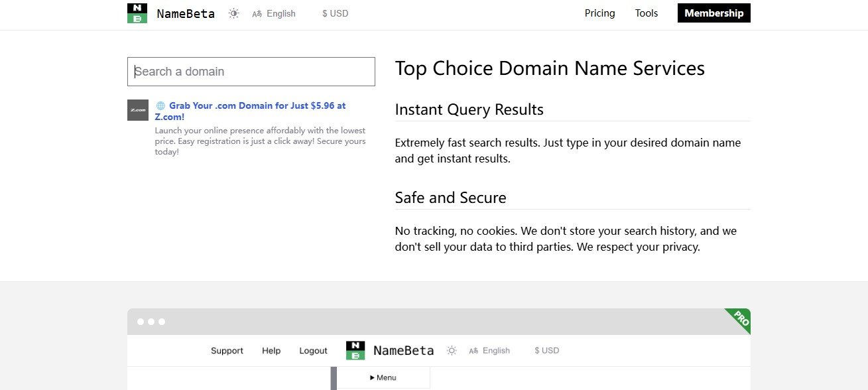868x390 pixels.
Task: Click the NameBeta logo icon in top header
Action: (x=137, y=13)
